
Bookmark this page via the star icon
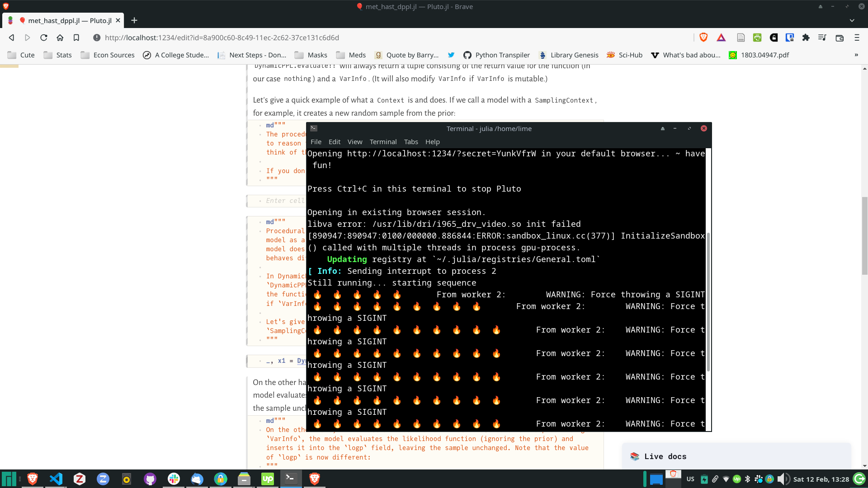tap(76, 38)
